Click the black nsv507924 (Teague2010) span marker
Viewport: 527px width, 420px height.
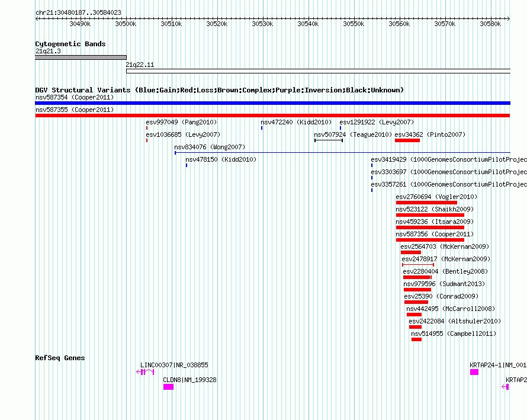[x=329, y=140]
